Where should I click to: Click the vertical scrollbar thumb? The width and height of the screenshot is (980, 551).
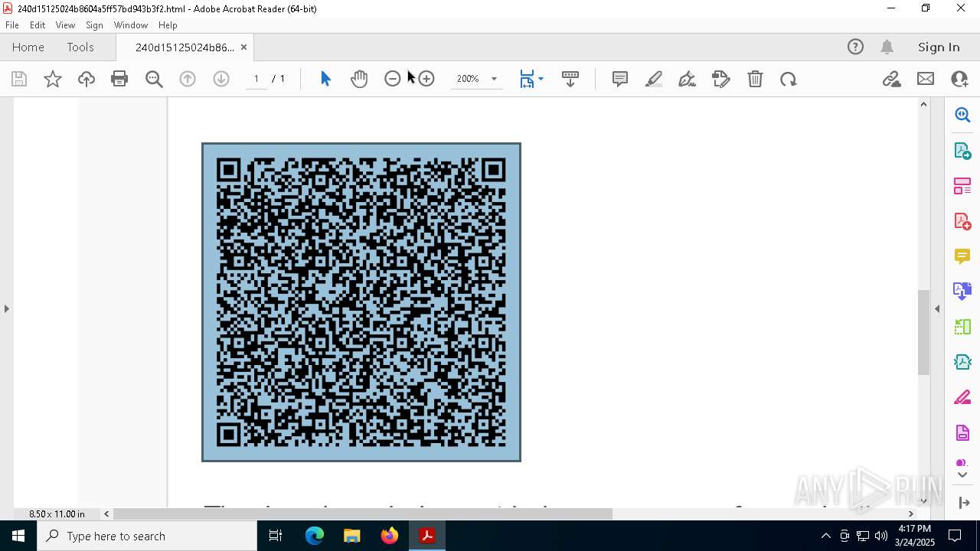[923, 332]
